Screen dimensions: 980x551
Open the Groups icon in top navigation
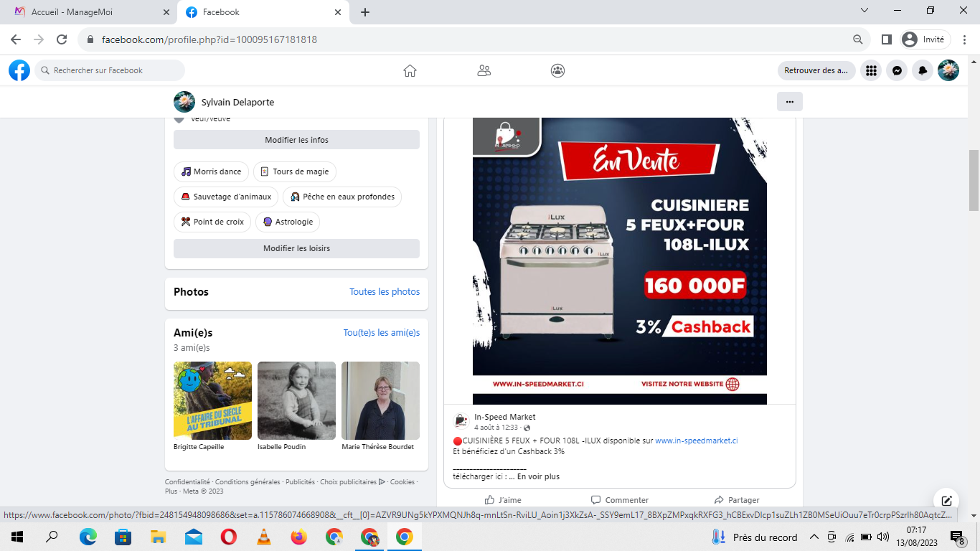coord(557,70)
